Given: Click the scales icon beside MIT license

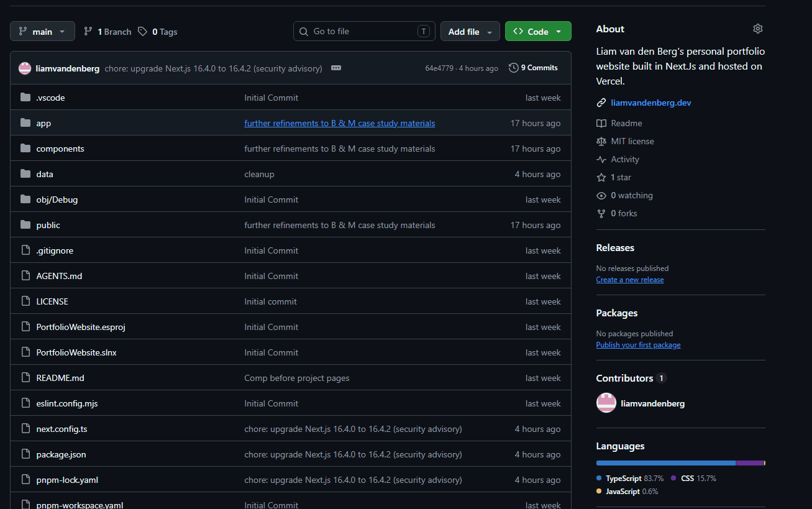Looking at the screenshot, I should click(601, 141).
